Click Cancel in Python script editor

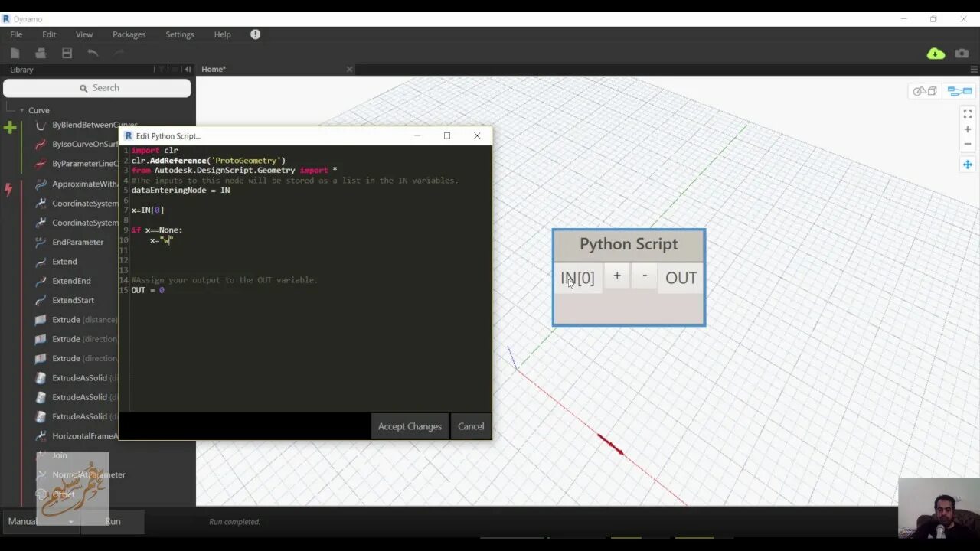coord(471,426)
